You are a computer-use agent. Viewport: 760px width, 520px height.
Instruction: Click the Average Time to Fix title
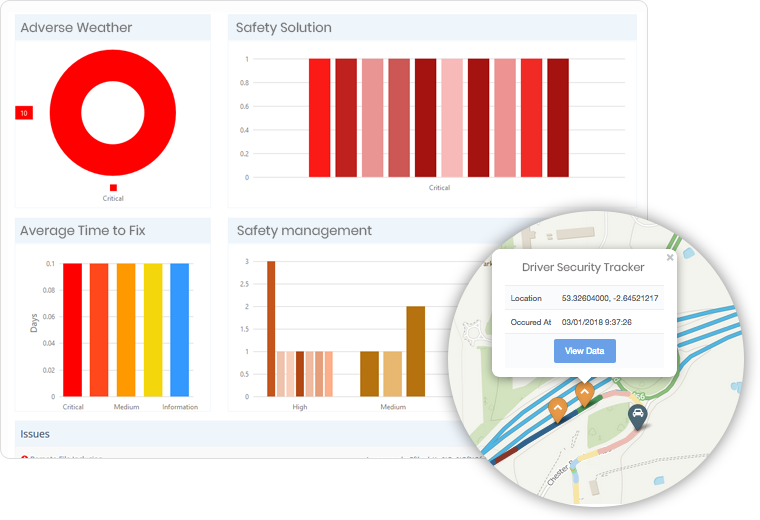(82, 231)
